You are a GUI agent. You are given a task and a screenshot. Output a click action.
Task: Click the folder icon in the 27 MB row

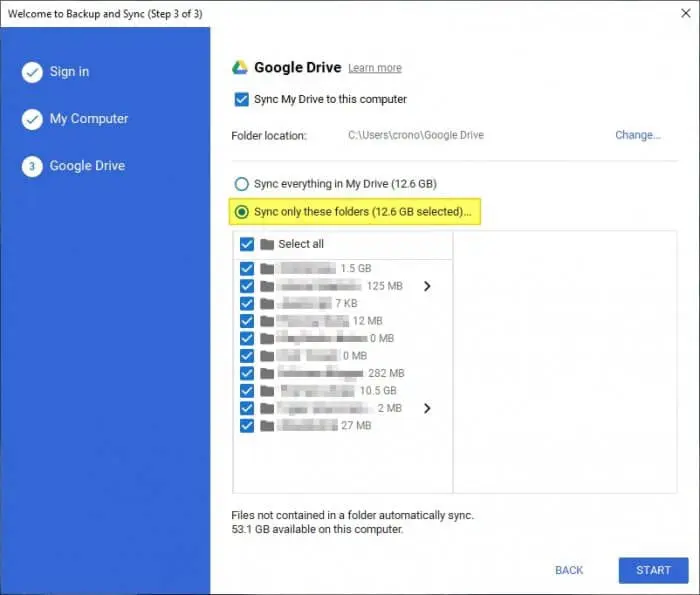(267, 425)
